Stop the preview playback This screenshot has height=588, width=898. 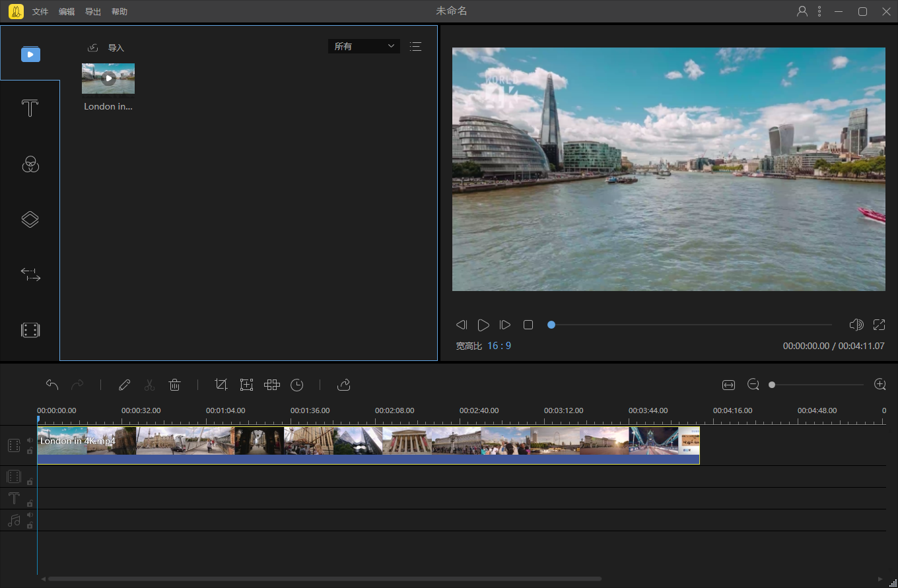pyautogui.click(x=528, y=325)
